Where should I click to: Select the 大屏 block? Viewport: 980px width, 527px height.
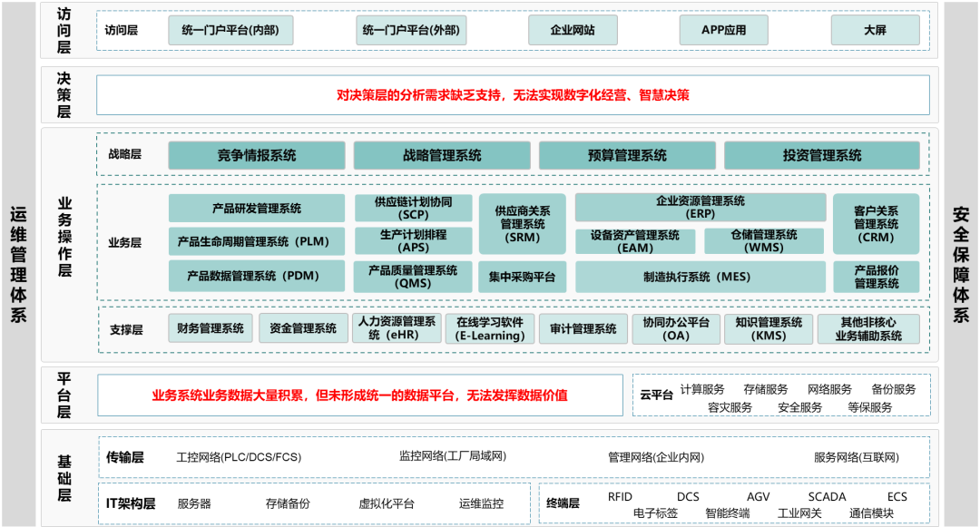point(874,30)
